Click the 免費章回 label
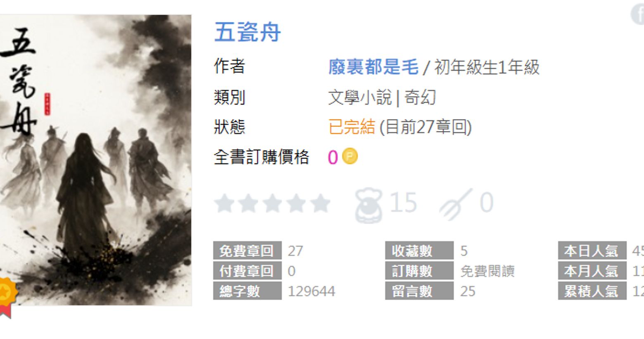The height and width of the screenshot is (339, 644). (247, 251)
